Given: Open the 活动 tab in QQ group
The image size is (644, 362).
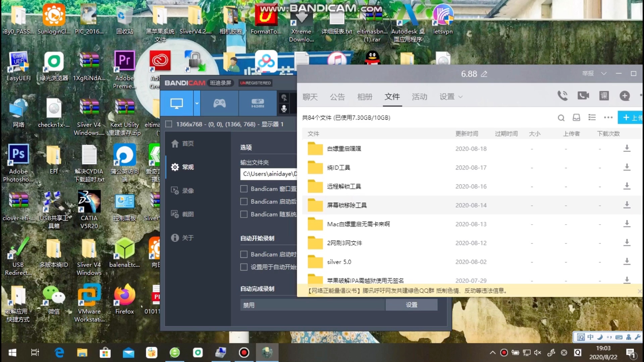Looking at the screenshot, I should (x=420, y=97).
